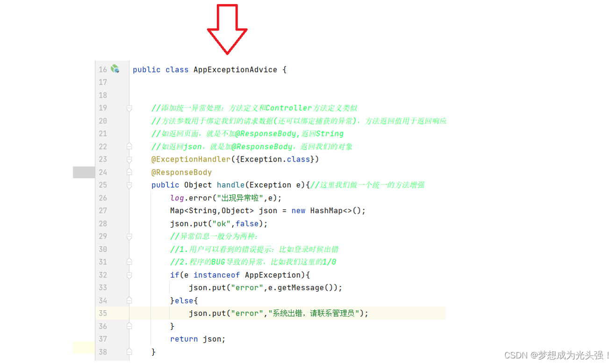Click the 'handle' method name
The image size is (616, 364).
click(x=230, y=185)
